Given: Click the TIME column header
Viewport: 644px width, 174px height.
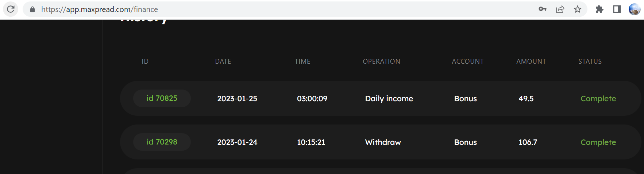Looking at the screenshot, I should tap(302, 62).
